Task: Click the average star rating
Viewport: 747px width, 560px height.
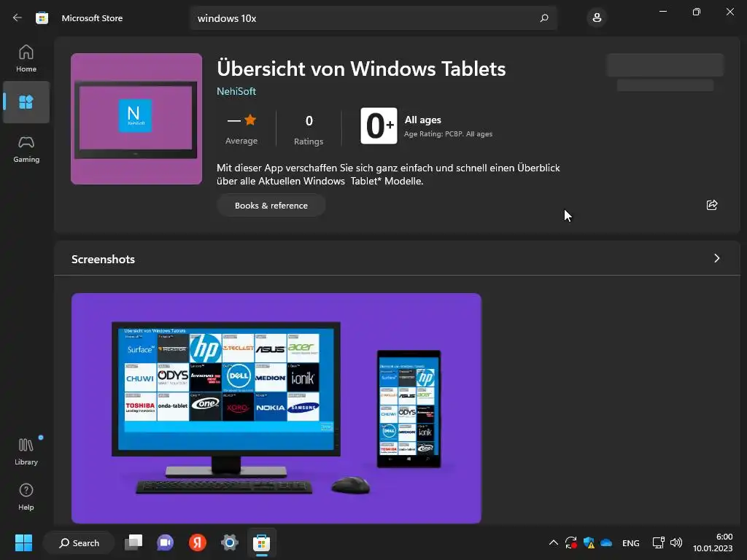Action: [x=241, y=128]
